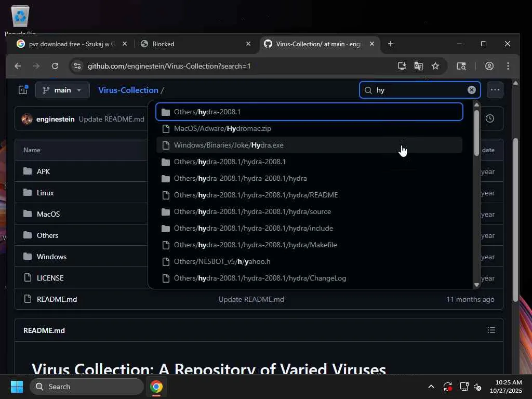Open README.md row commit message link
Viewport: 532px width, 399px height.
[x=251, y=299]
